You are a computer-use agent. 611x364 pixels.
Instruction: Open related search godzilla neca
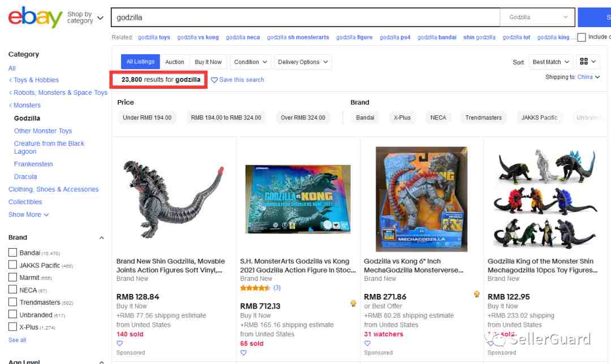[x=243, y=37]
